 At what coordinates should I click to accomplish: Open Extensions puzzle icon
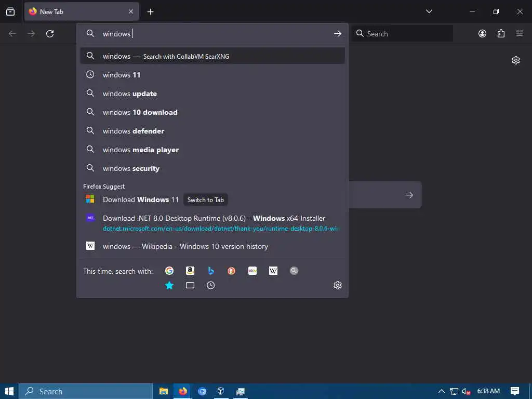point(501,33)
